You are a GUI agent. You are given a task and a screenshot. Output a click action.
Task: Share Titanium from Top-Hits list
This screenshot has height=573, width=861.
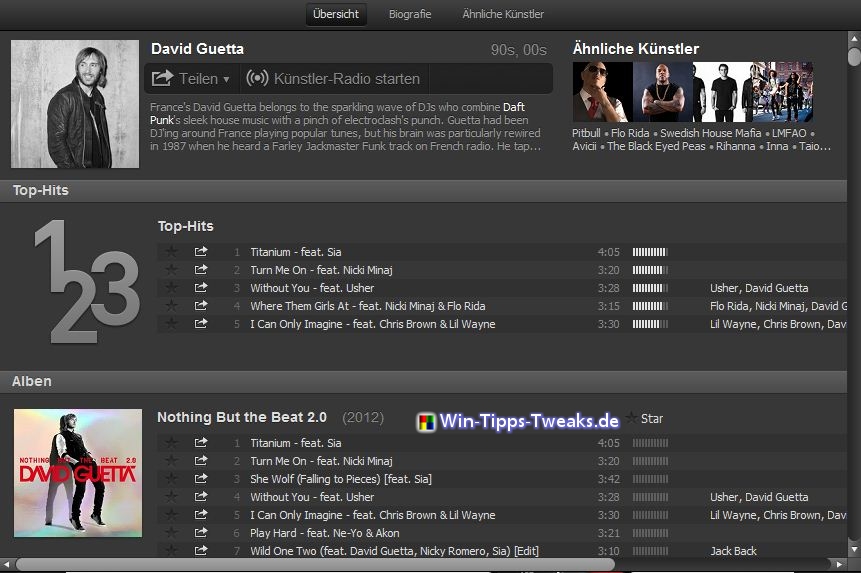coord(201,251)
